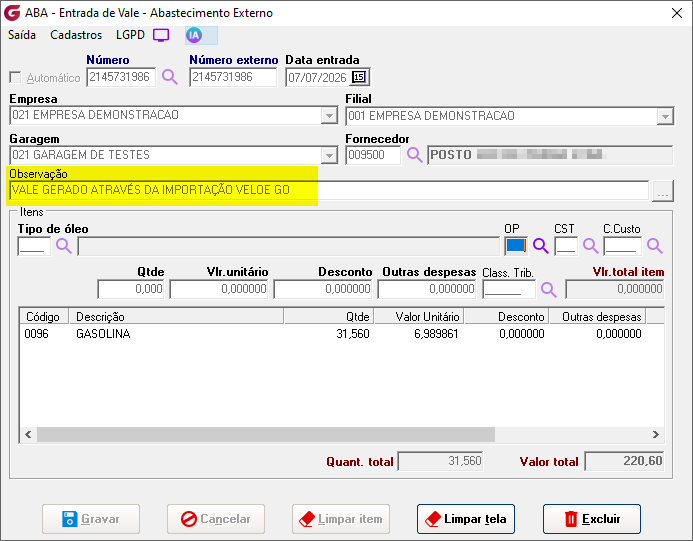This screenshot has height=541, width=693.
Task: Click the Valor Unitário column header
Action: click(x=419, y=316)
